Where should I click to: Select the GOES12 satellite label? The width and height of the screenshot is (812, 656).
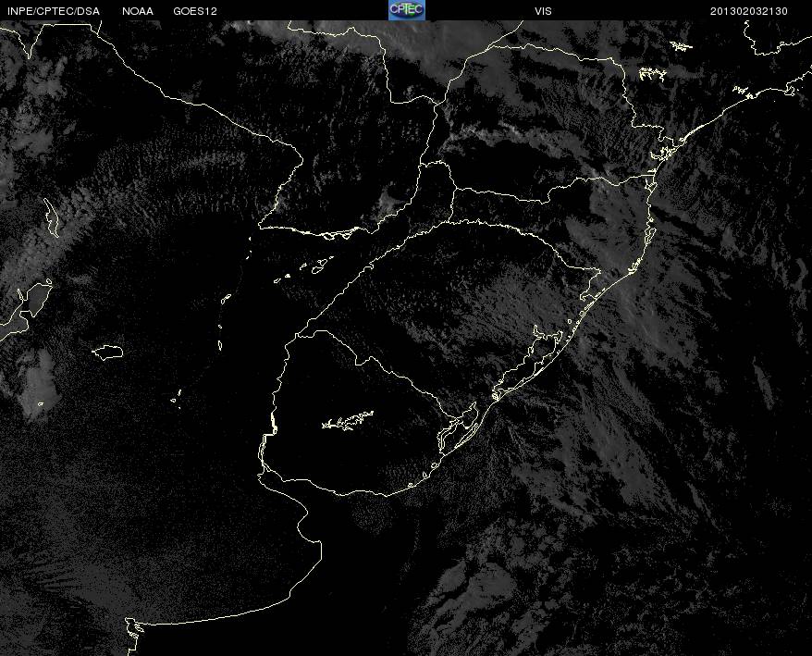pyautogui.click(x=195, y=11)
